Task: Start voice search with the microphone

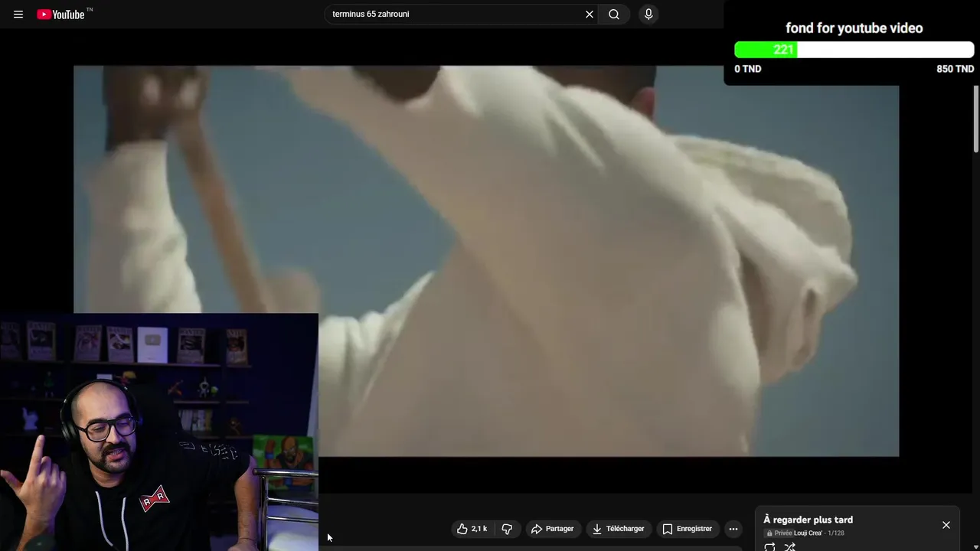Action: pos(648,14)
